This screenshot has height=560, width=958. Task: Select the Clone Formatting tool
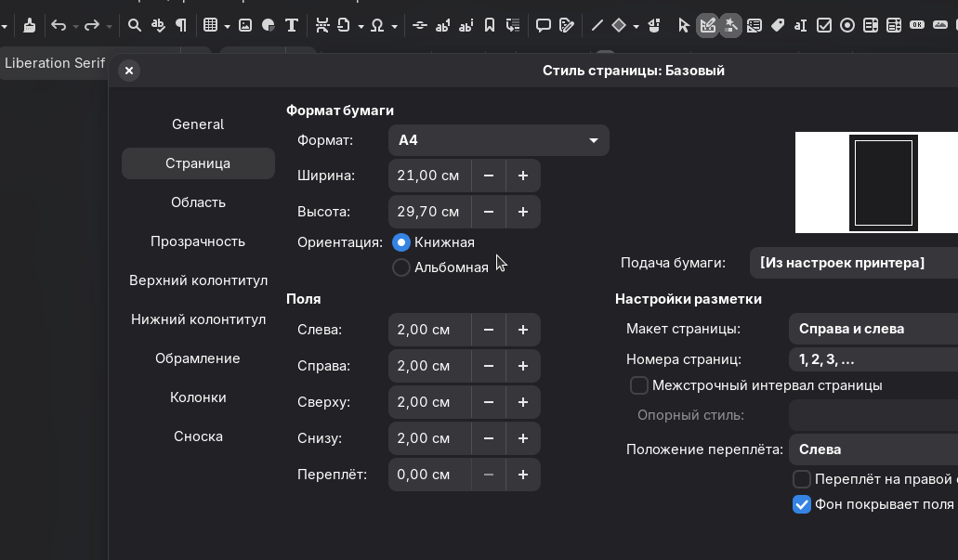(29, 25)
